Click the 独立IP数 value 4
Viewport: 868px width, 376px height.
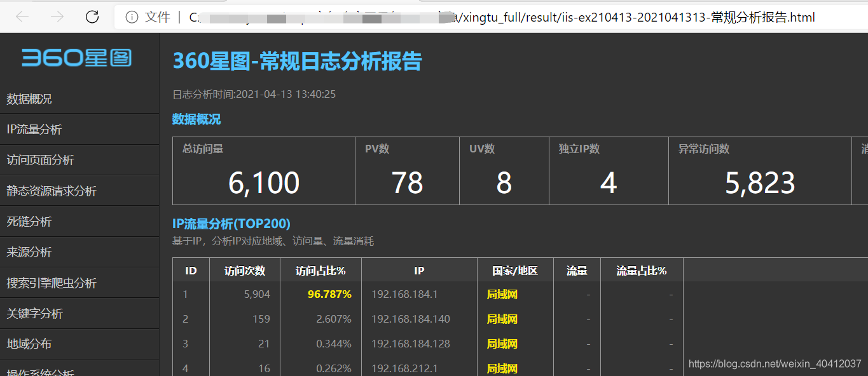coord(609,183)
